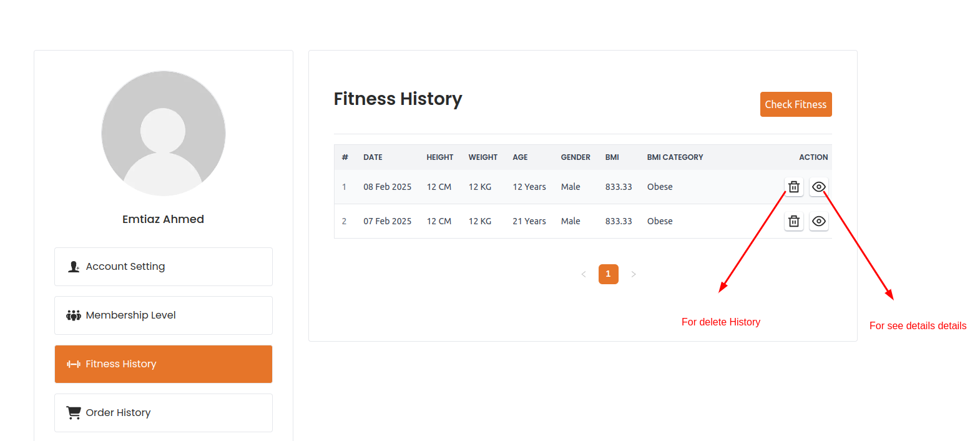Click the group icon beside Membership Level
This screenshot has height=441, width=980.
(74, 315)
